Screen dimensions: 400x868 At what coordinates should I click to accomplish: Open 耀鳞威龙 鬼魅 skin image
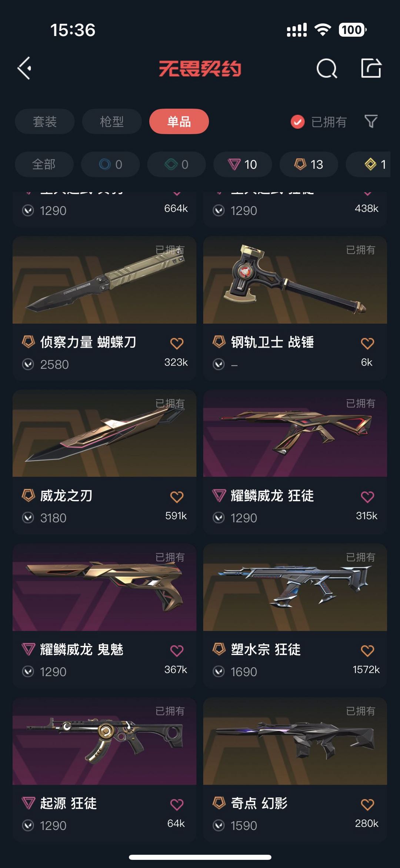104,587
